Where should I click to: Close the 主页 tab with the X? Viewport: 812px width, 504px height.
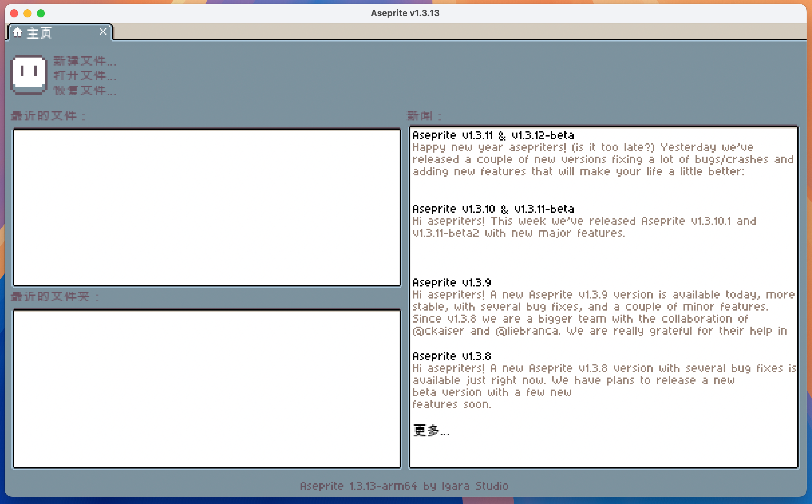(x=103, y=32)
